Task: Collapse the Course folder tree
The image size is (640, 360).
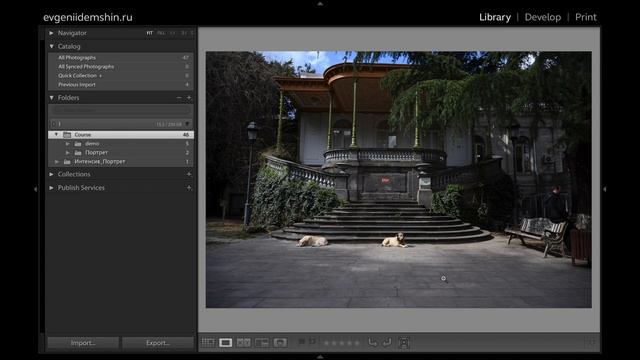Action: [x=56, y=134]
